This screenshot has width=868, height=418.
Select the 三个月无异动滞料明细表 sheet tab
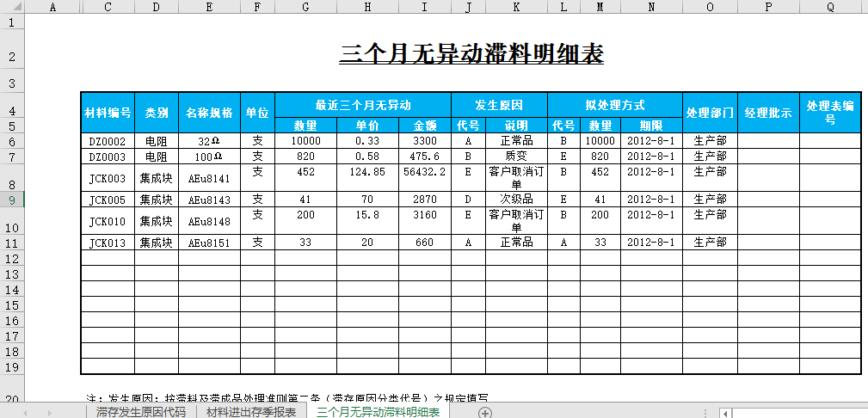378,412
